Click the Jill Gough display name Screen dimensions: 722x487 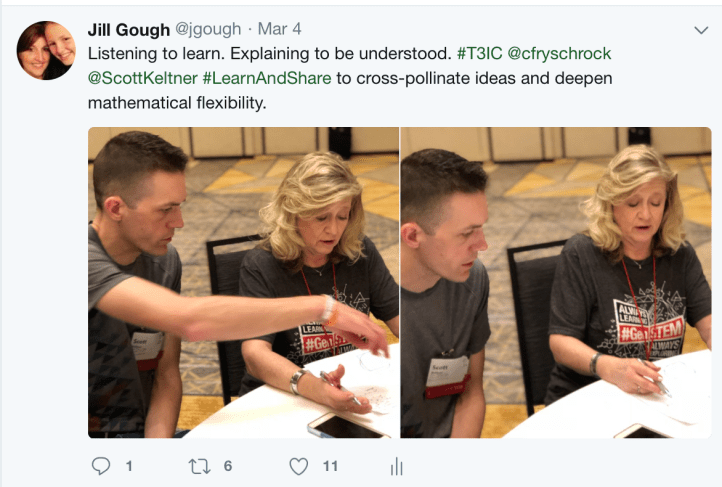click(129, 29)
